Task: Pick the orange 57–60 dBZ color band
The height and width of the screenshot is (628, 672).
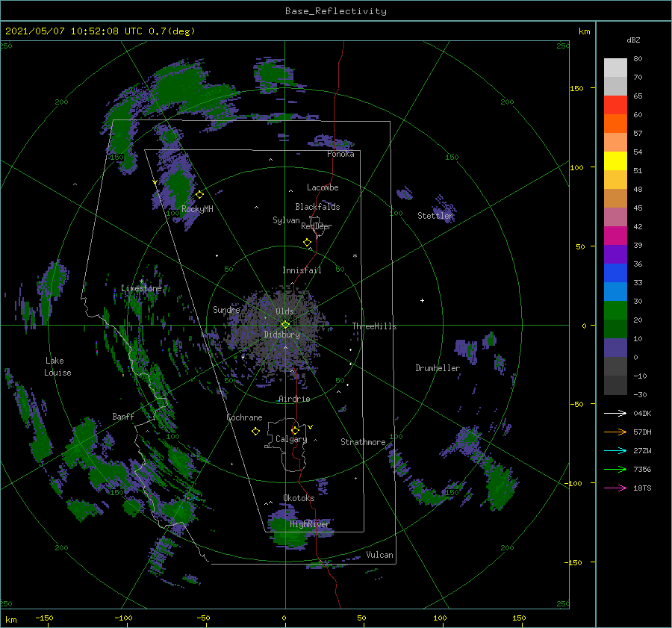Action: pyautogui.click(x=615, y=124)
